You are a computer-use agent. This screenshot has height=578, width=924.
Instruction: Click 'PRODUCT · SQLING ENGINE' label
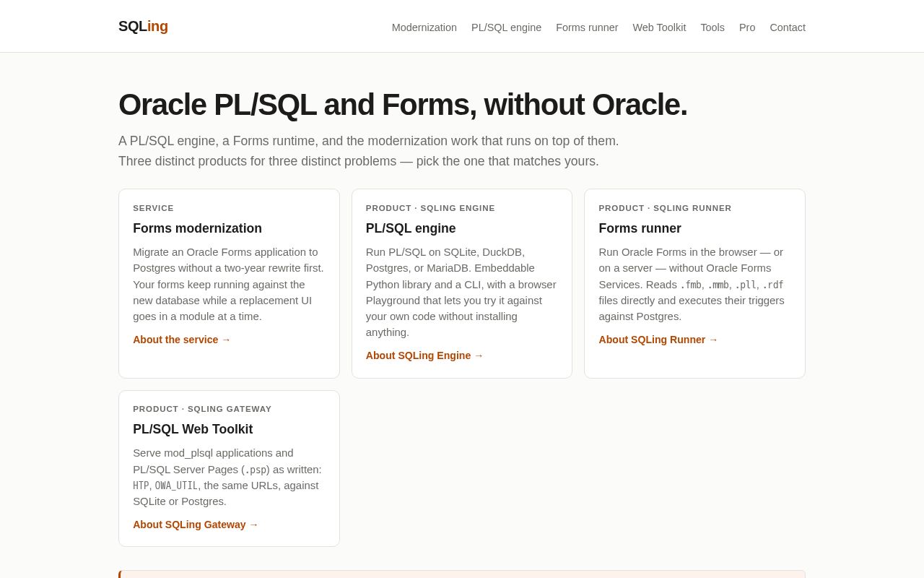430,208
